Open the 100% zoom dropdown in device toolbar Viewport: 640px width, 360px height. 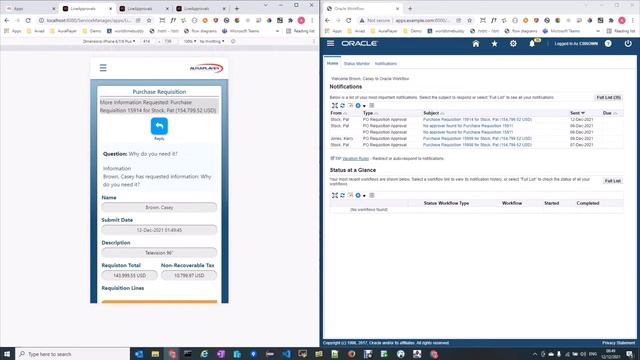click(189, 41)
